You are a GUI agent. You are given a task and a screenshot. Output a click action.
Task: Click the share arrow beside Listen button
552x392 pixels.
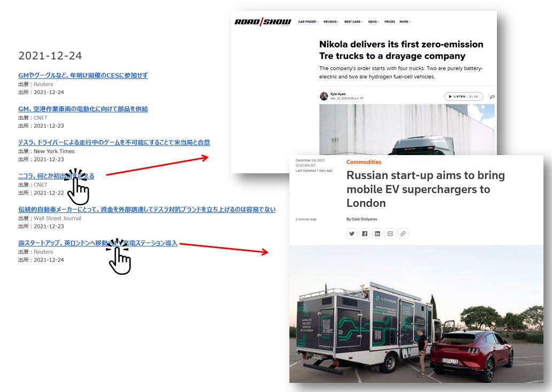492,97
